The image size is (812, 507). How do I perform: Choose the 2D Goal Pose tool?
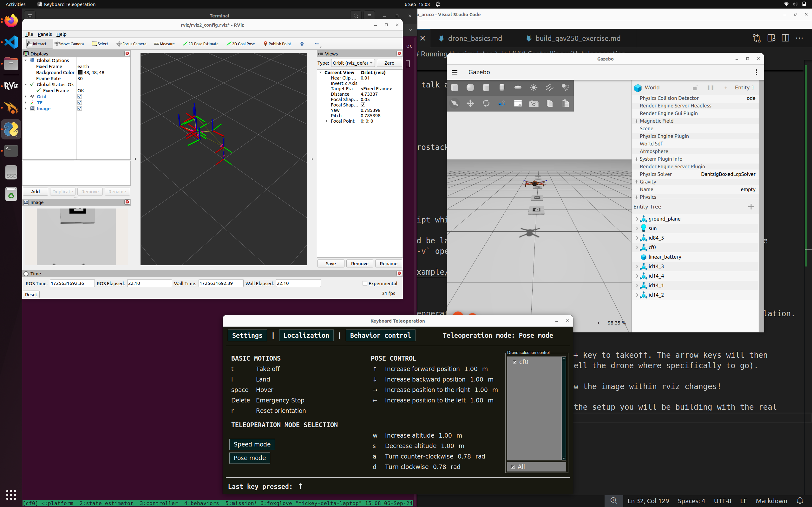coord(240,44)
